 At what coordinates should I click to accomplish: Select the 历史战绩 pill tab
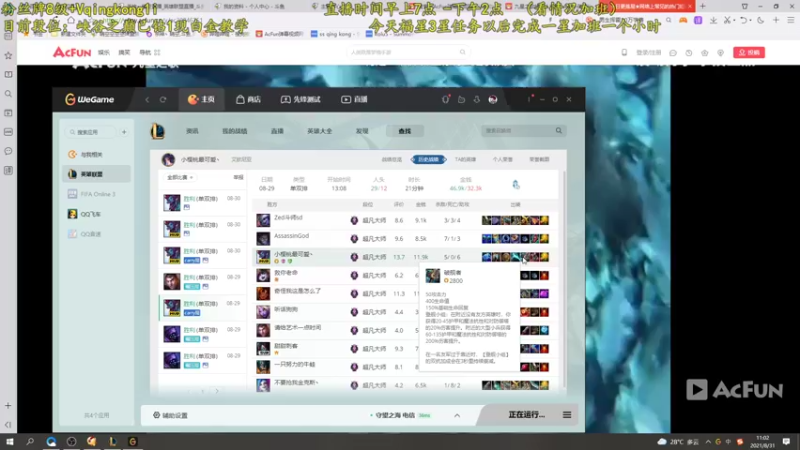pos(429,160)
